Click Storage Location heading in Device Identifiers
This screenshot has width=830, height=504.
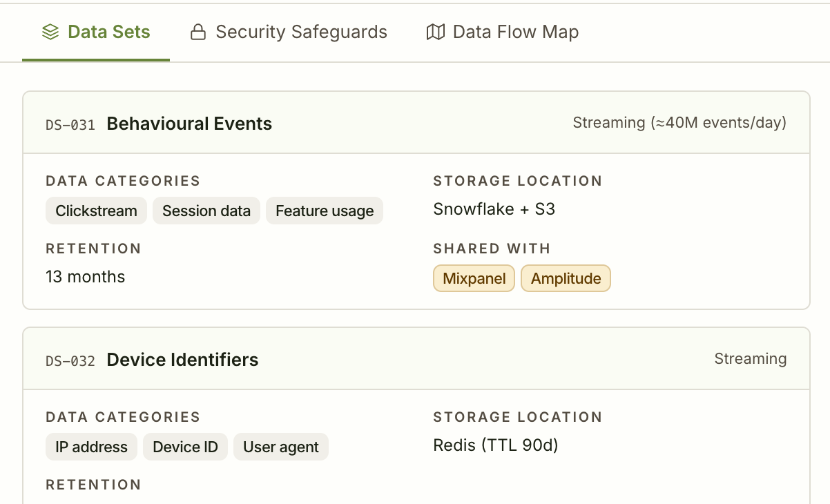click(x=518, y=417)
